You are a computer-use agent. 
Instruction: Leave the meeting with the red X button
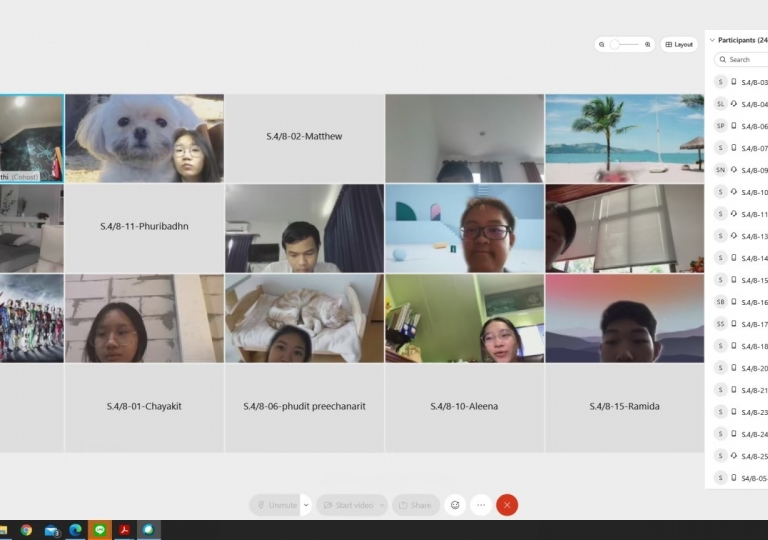[507, 505]
